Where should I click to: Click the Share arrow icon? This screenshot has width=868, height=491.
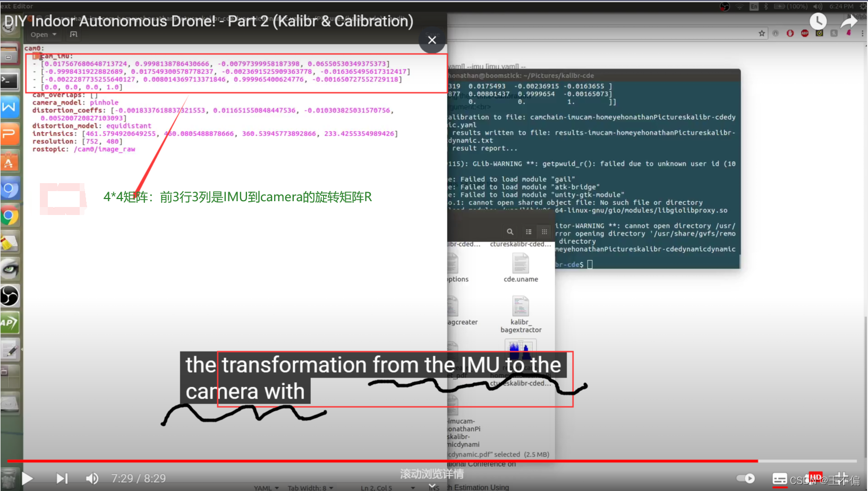click(849, 22)
